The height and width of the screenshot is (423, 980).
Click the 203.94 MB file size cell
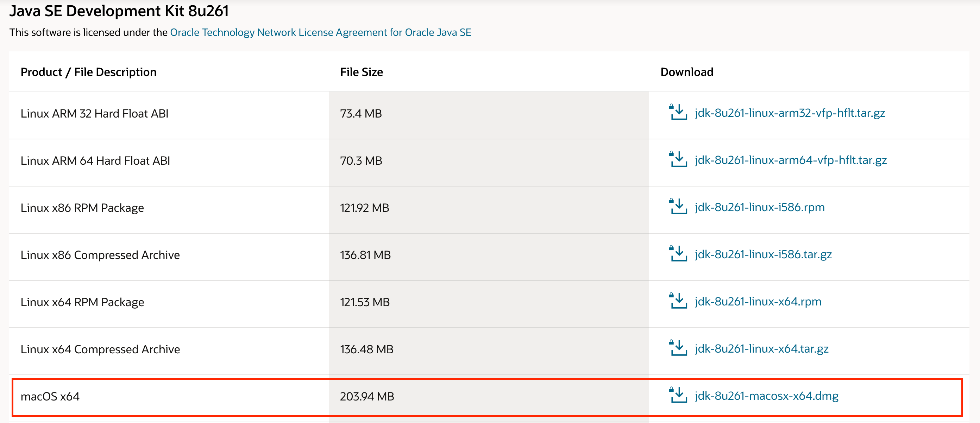(x=367, y=396)
